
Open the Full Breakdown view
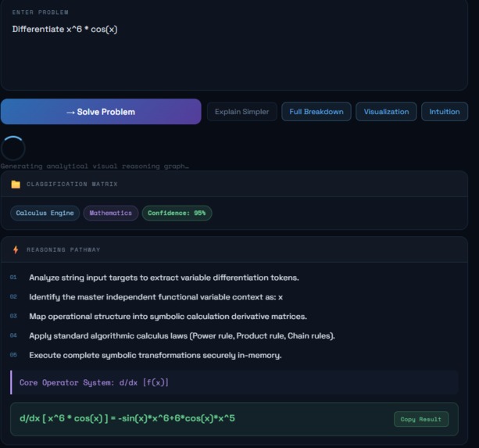coord(316,112)
